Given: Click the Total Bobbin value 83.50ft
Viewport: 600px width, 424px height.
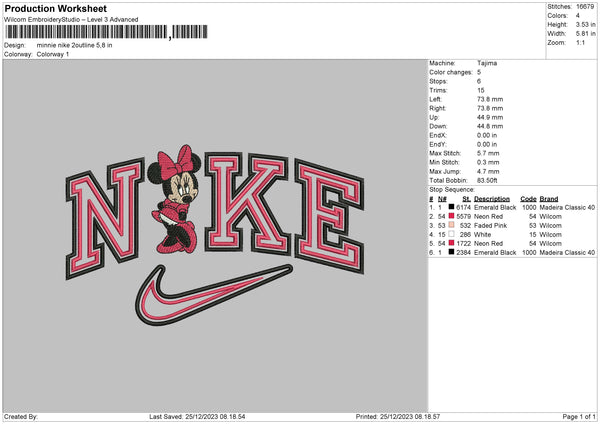Looking at the screenshot, I should (487, 181).
